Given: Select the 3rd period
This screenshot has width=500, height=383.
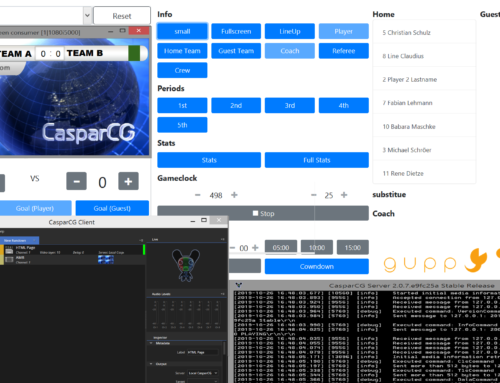Looking at the screenshot, I should coord(290,105).
